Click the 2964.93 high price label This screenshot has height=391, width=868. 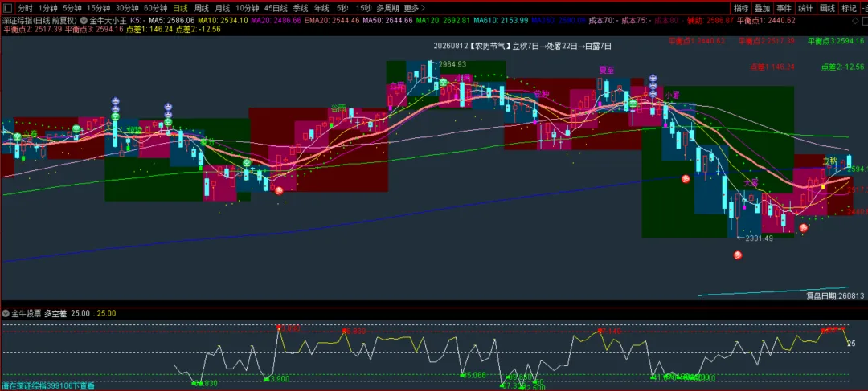pyautogui.click(x=452, y=65)
